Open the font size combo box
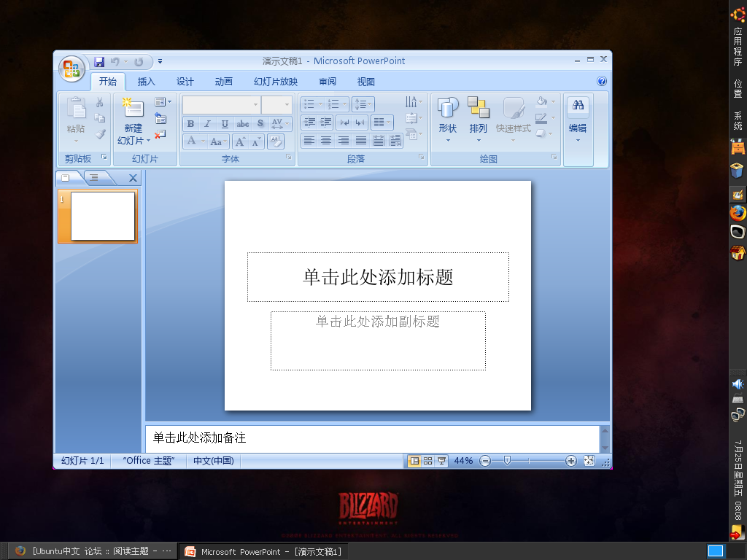Image resolution: width=747 pixels, height=560 pixels. coord(276,104)
